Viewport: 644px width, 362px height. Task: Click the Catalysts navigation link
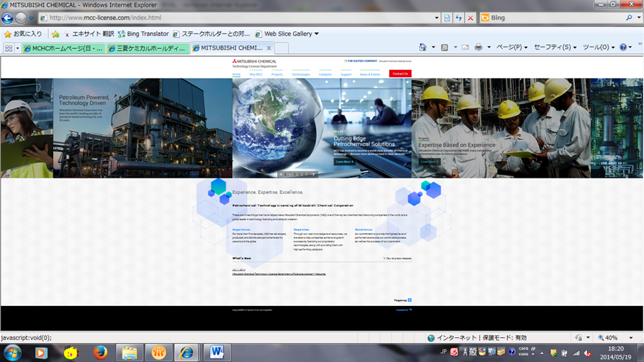click(x=326, y=74)
